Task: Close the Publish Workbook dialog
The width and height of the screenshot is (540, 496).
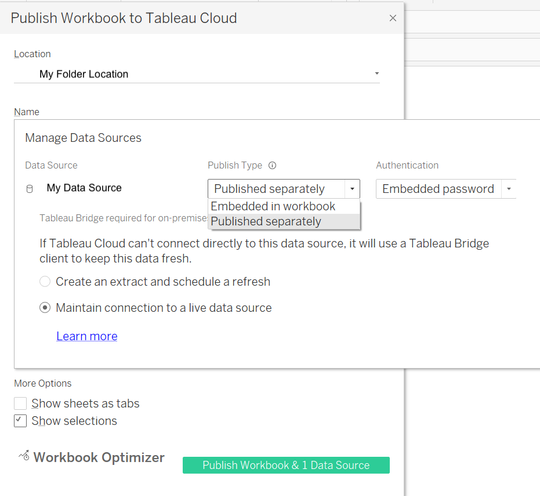Action: tap(393, 18)
